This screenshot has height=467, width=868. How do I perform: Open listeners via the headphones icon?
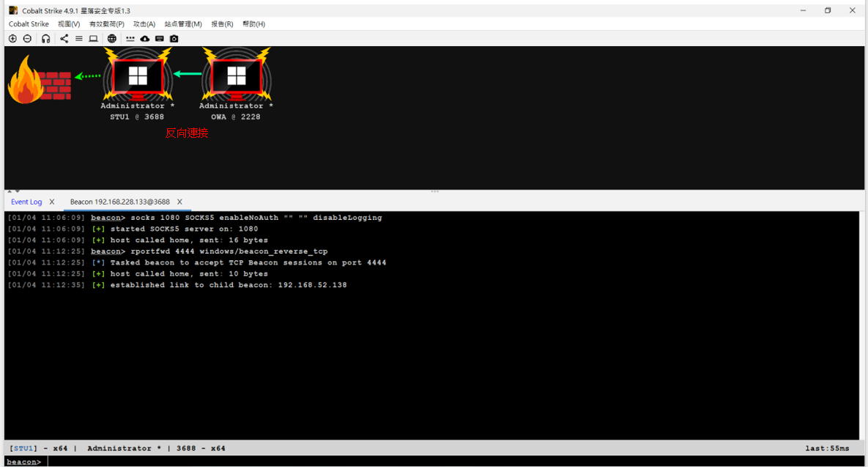(x=46, y=38)
